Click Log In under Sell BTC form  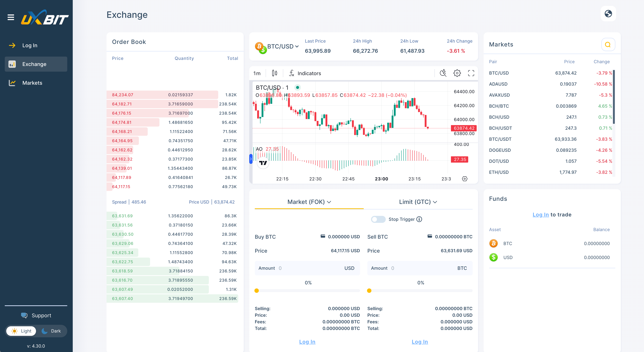click(x=420, y=342)
